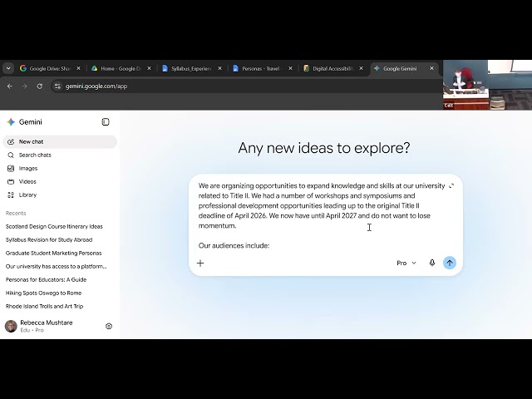Close the Google Gemini tab
532x399 pixels.
[432, 68]
